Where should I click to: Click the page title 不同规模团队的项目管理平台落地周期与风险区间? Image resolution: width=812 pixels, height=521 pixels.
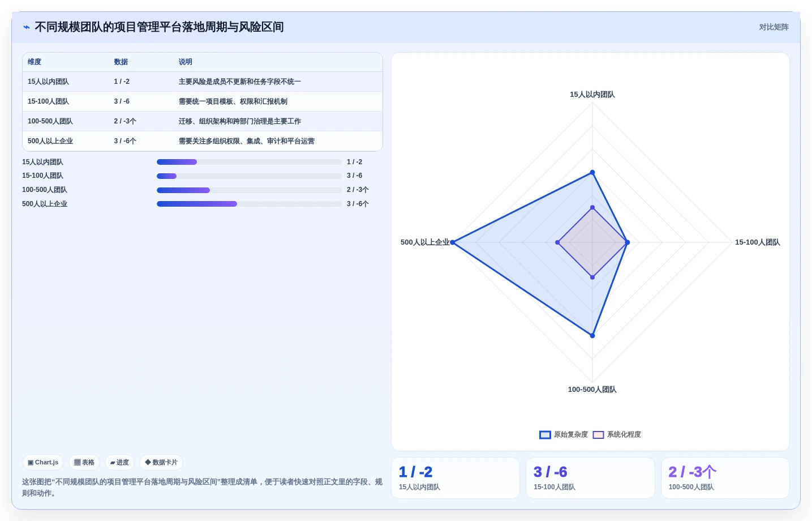(x=159, y=27)
